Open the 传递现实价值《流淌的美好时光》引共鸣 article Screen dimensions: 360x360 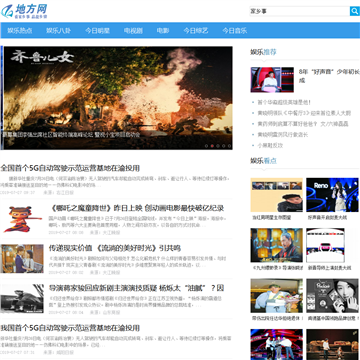(115, 248)
